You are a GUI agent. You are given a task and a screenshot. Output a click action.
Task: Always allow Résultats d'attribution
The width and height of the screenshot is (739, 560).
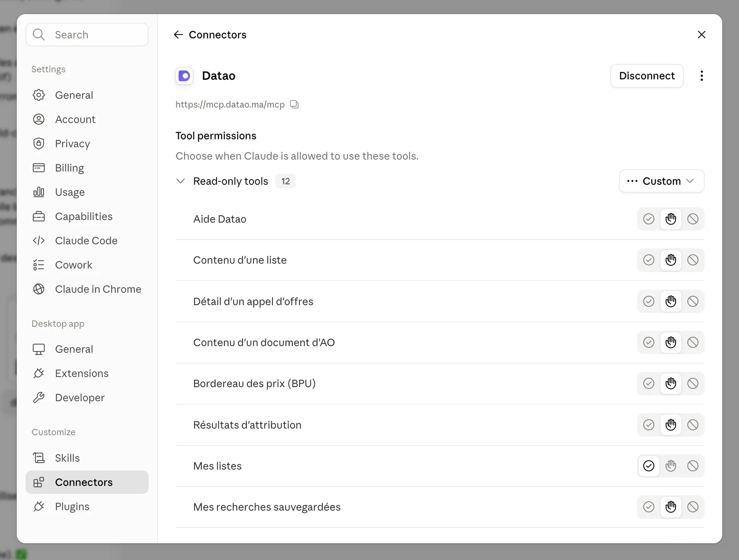pyautogui.click(x=649, y=425)
